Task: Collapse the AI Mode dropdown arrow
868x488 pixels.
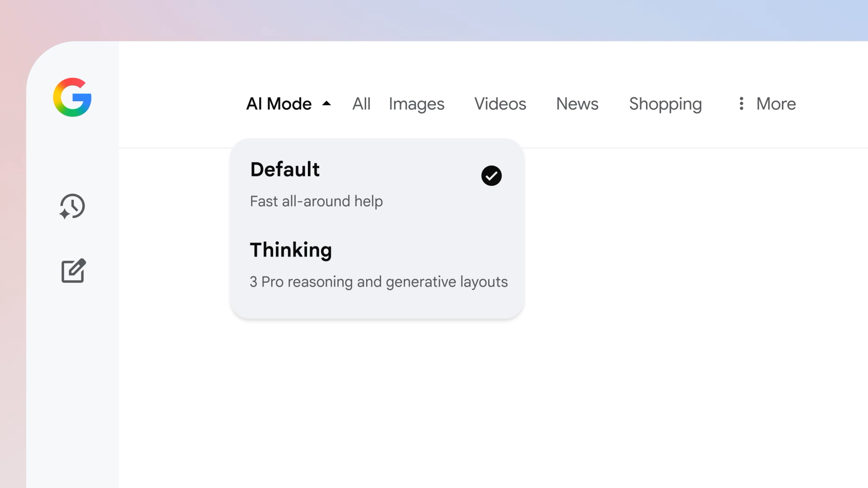Action: pyautogui.click(x=326, y=104)
